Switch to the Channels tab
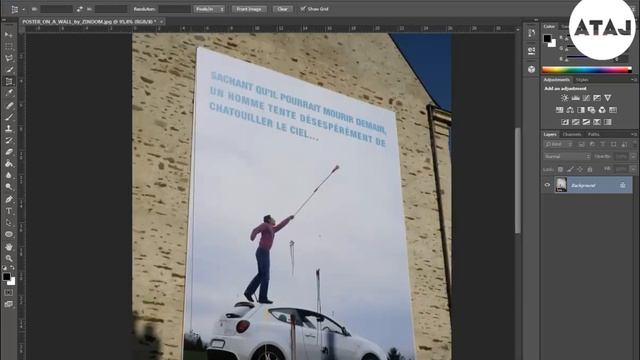Viewport: 640px width, 360px height. tap(572, 134)
